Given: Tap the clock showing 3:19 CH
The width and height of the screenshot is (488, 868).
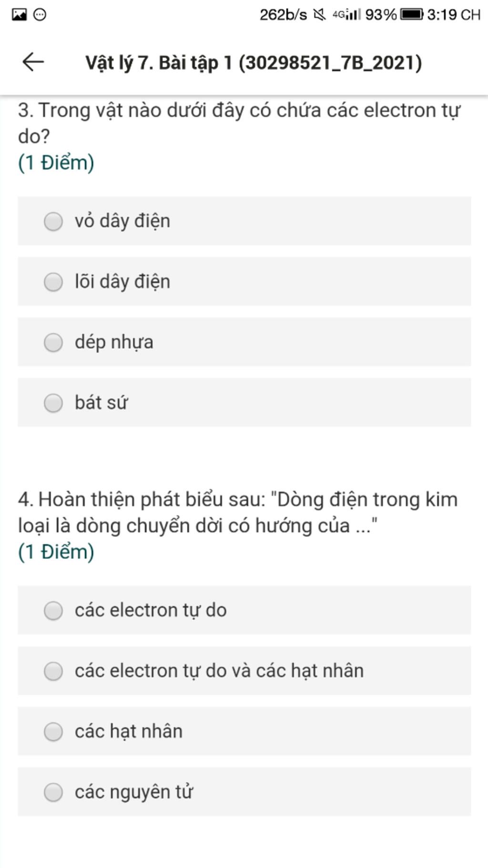Looking at the screenshot, I should [x=453, y=15].
